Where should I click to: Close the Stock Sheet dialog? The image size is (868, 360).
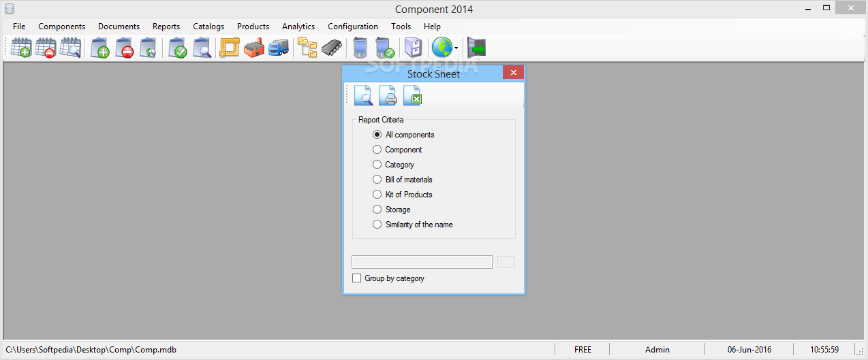click(513, 72)
